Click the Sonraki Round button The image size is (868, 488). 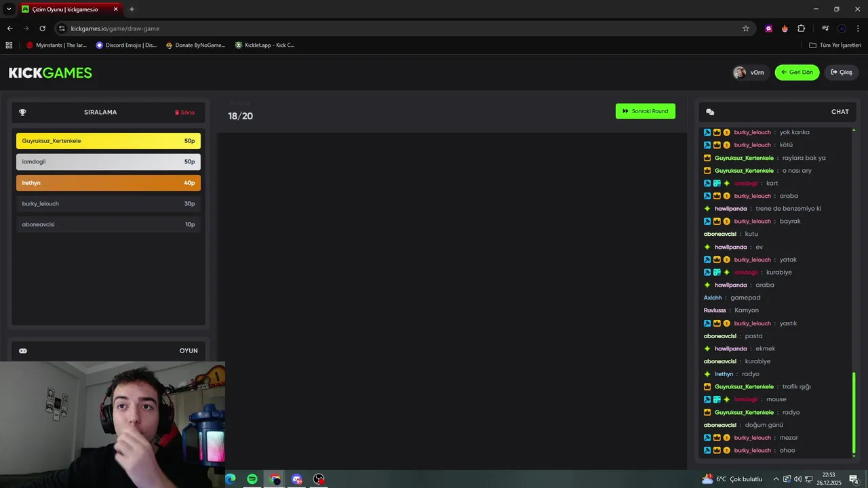(645, 111)
